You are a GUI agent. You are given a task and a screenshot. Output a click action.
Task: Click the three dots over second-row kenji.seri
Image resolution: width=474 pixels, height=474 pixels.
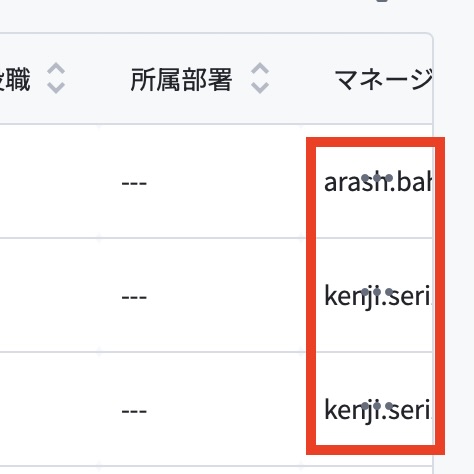(377, 292)
